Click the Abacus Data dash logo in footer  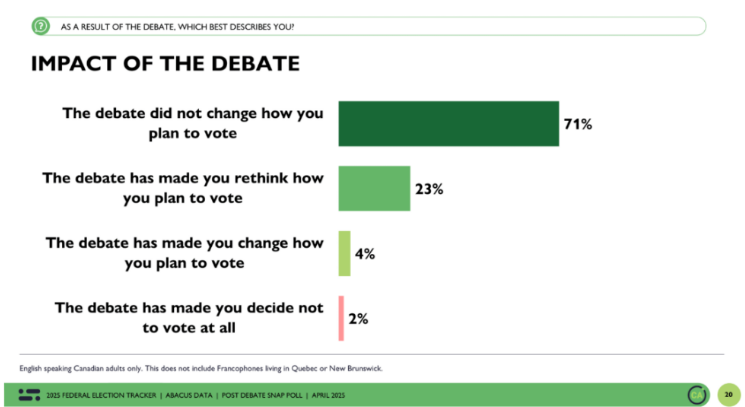[29, 395]
